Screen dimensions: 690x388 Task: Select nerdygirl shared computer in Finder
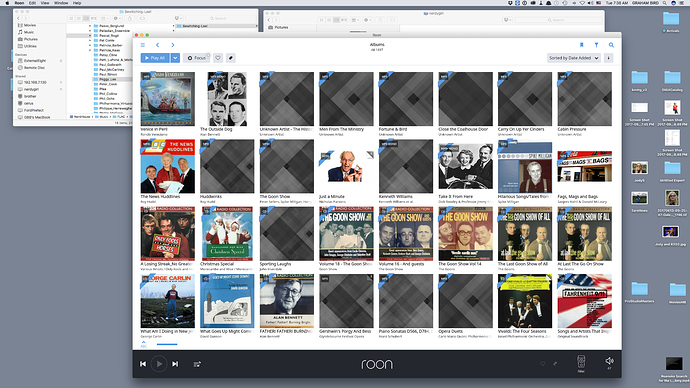pyautogui.click(x=31, y=89)
